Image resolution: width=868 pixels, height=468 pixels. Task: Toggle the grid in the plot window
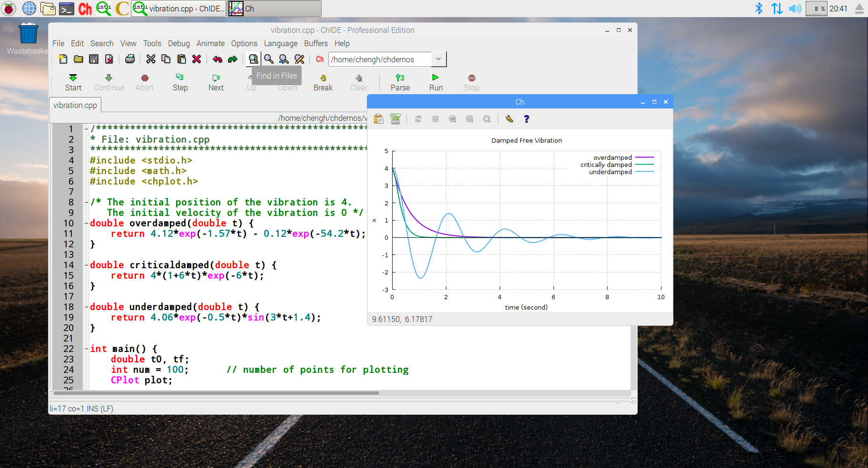tap(435, 119)
